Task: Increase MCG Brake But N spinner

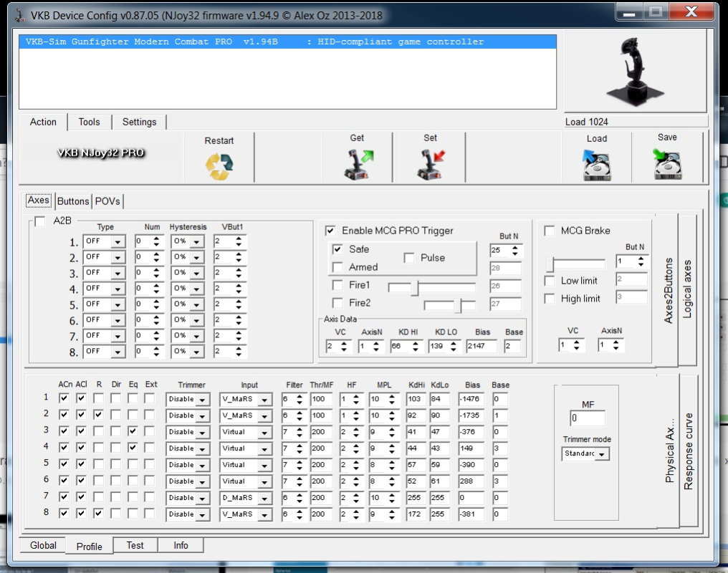Action: [641, 259]
